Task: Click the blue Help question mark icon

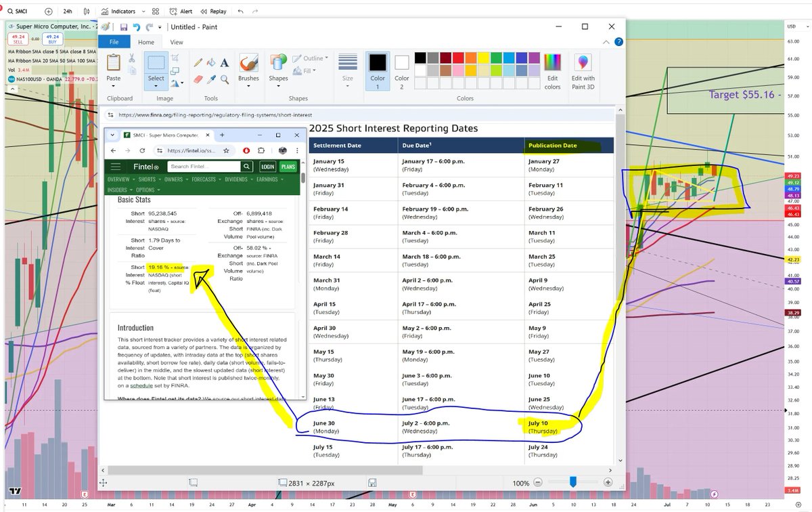Action: 618,43
